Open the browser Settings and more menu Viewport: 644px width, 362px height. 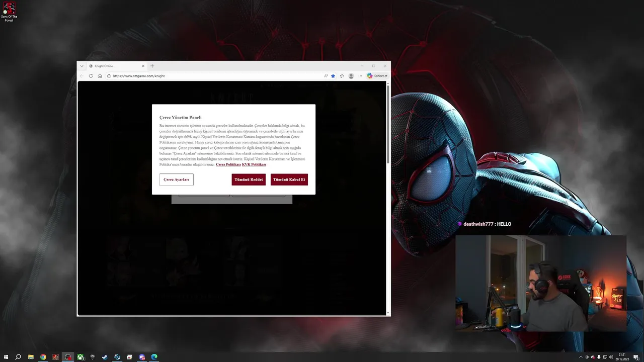360,76
